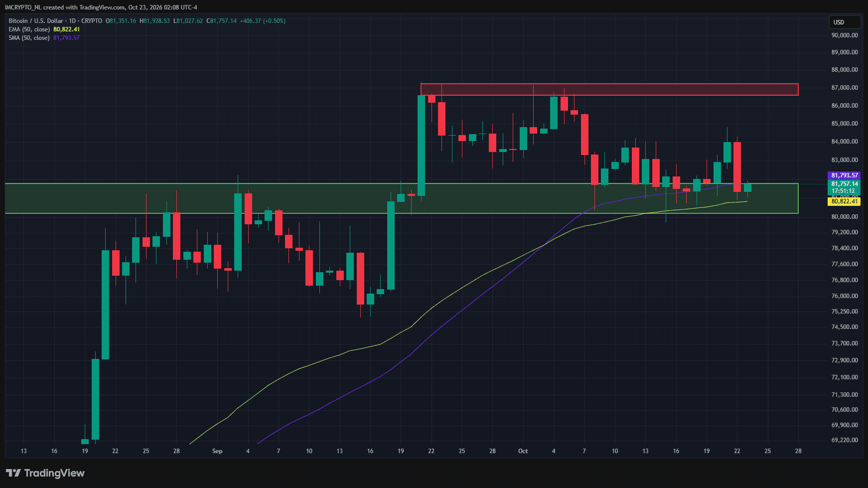Click the yellow EMA price tag 80,822.41
The width and height of the screenshot is (868, 488).
(x=845, y=201)
